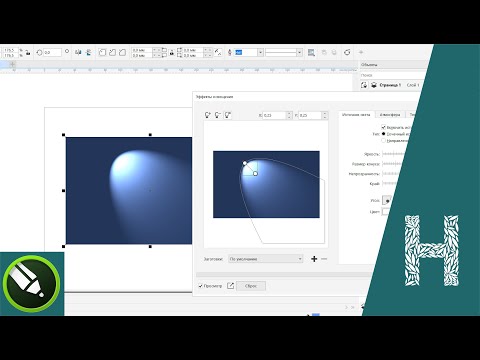Open the outline width dropdown
The image size is (480, 360).
coord(260,52)
